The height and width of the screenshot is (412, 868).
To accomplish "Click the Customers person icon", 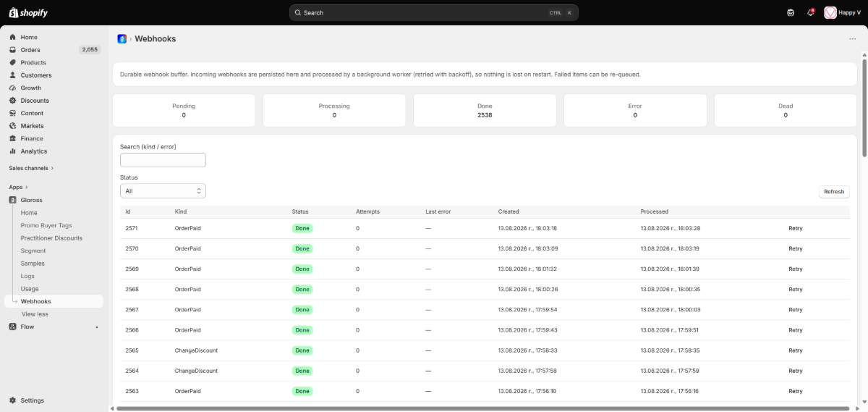I will coord(13,75).
